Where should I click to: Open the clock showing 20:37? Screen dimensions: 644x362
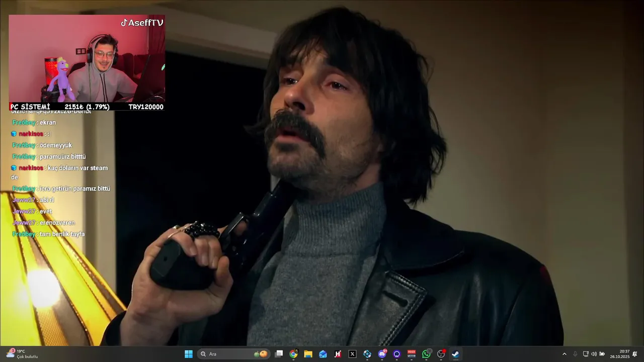coord(620,354)
